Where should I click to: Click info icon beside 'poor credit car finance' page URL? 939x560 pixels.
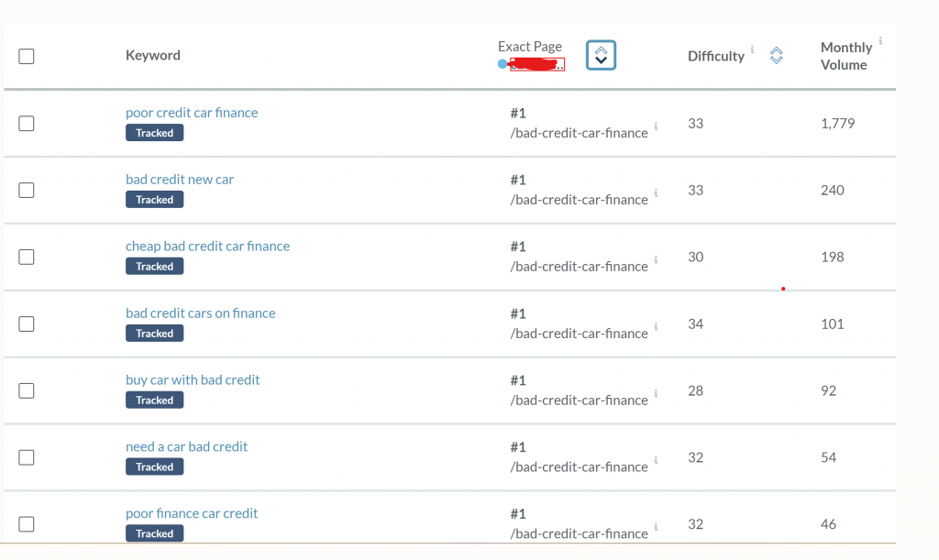[x=656, y=126]
